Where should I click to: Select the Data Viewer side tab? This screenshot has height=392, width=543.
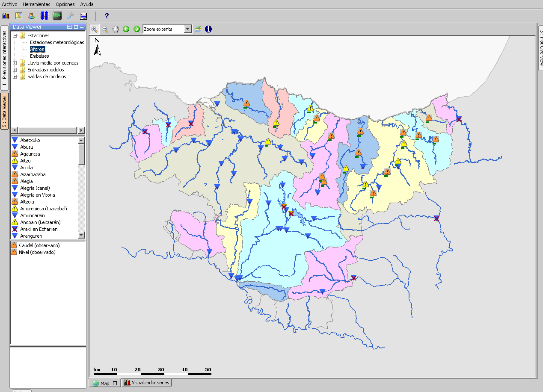click(4, 111)
